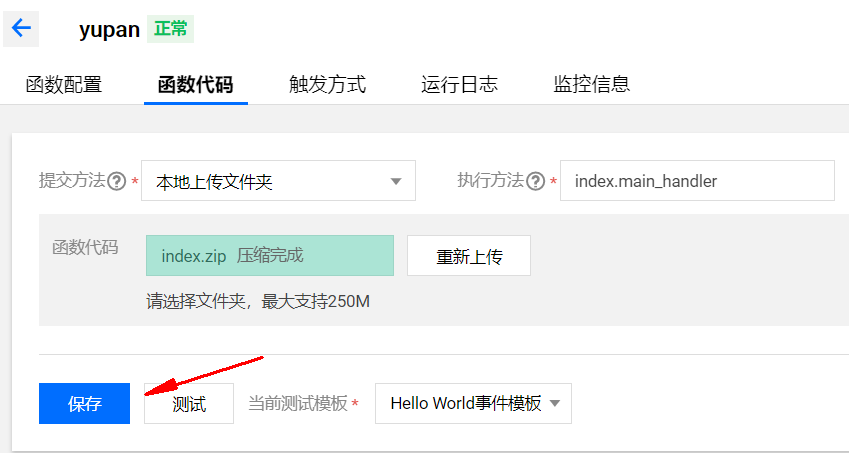Click the index.zip 压缩完成 upload field
This screenshot has width=849, height=453.
(x=270, y=256)
